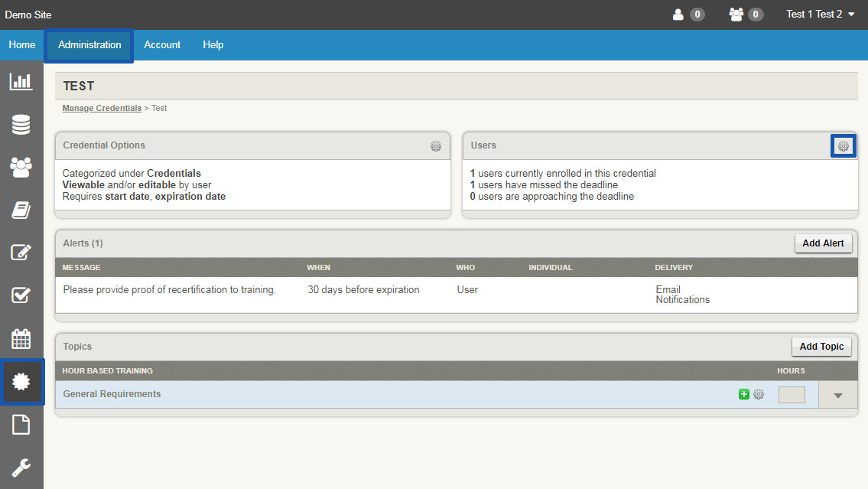
Task: Open the Credential Options gear settings
Action: coord(436,146)
